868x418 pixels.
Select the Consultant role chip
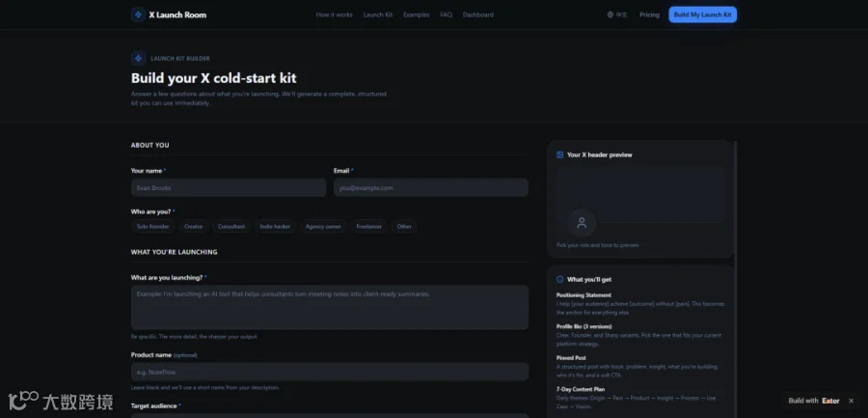(231, 226)
